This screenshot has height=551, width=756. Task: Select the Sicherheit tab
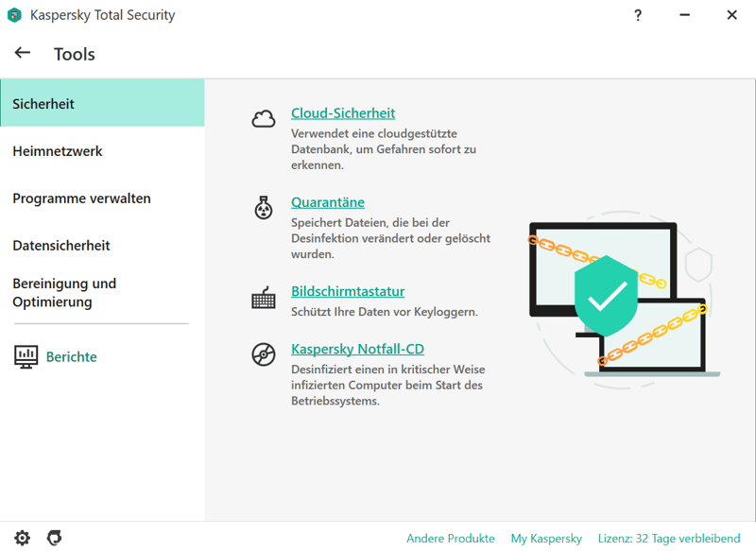pos(102,104)
